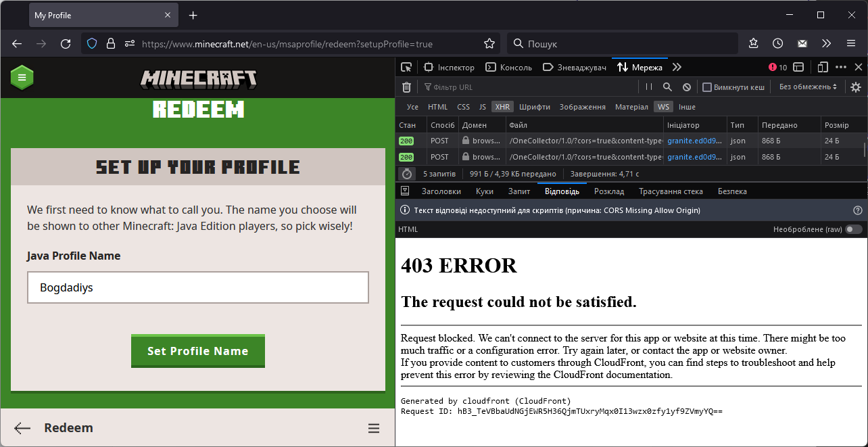
Task: Close the developer tools panel
Action: click(x=859, y=67)
